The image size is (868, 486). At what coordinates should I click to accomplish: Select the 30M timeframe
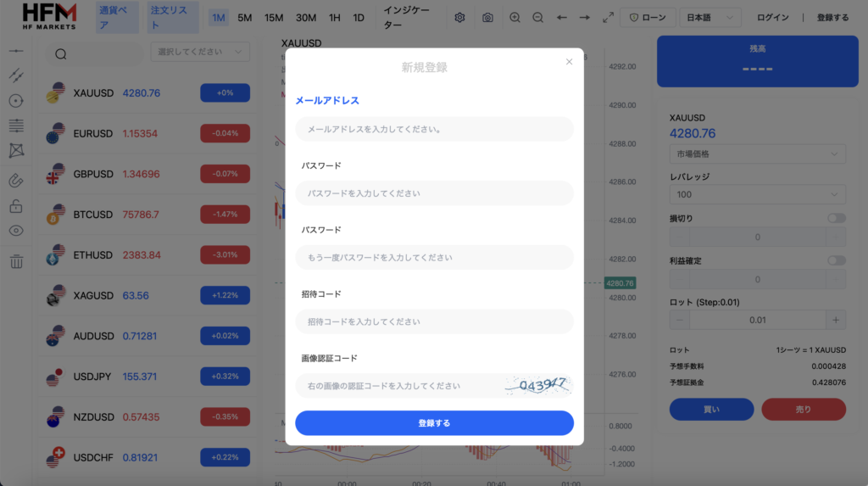[x=305, y=18]
